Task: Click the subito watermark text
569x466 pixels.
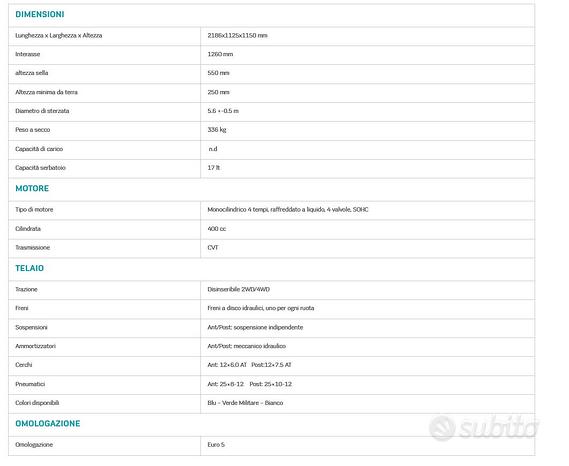Action: click(x=499, y=428)
